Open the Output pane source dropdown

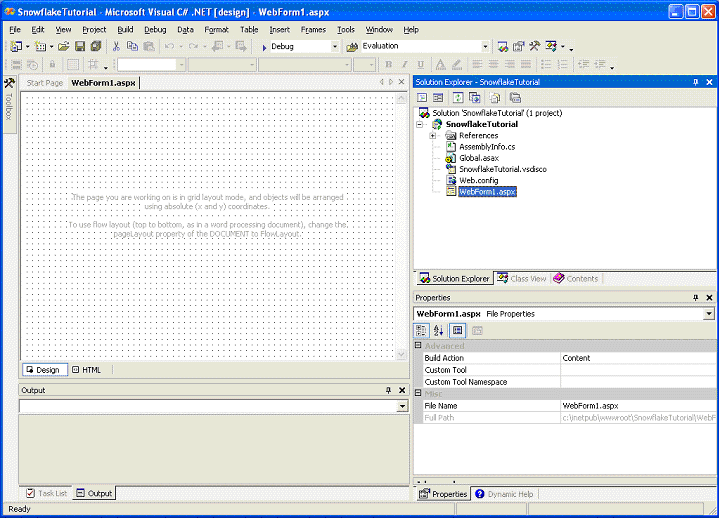[402, 406]
